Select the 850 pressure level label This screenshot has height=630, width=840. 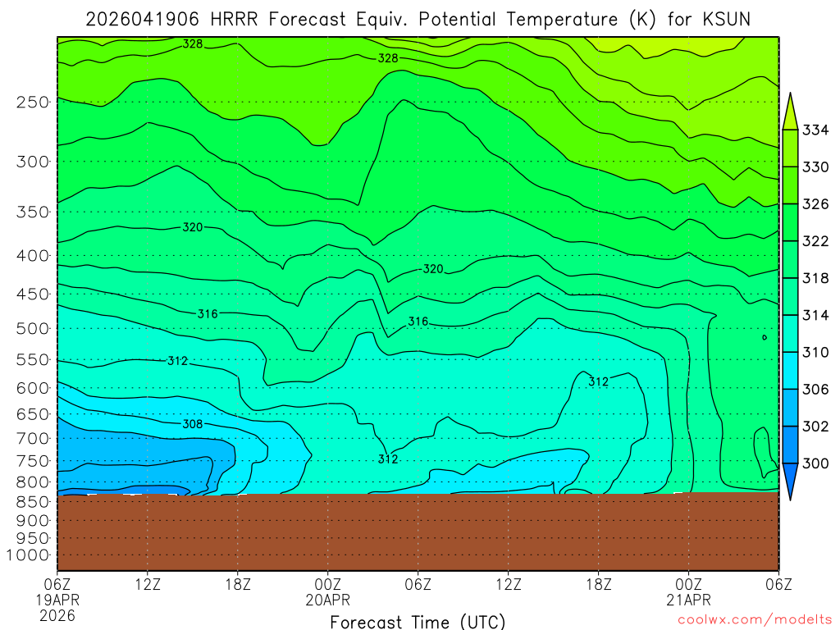[33, 502]
